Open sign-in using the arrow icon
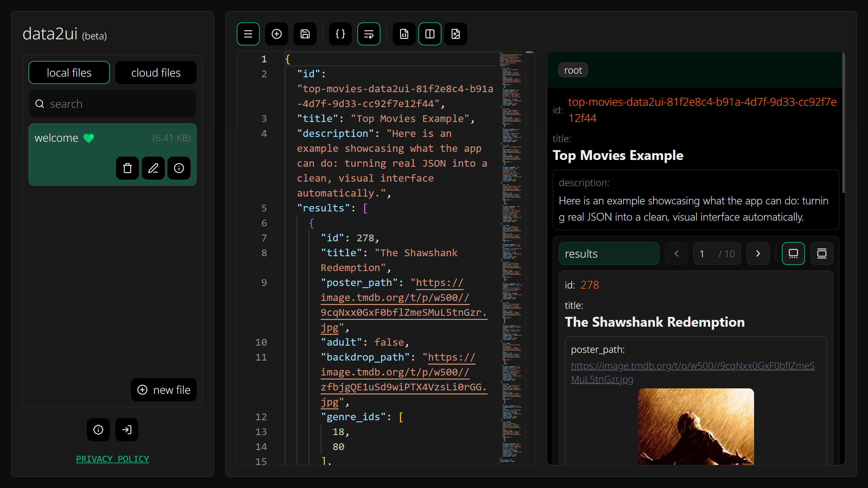The height and width of the screenshot is (488, 868). tap(126, 430)
